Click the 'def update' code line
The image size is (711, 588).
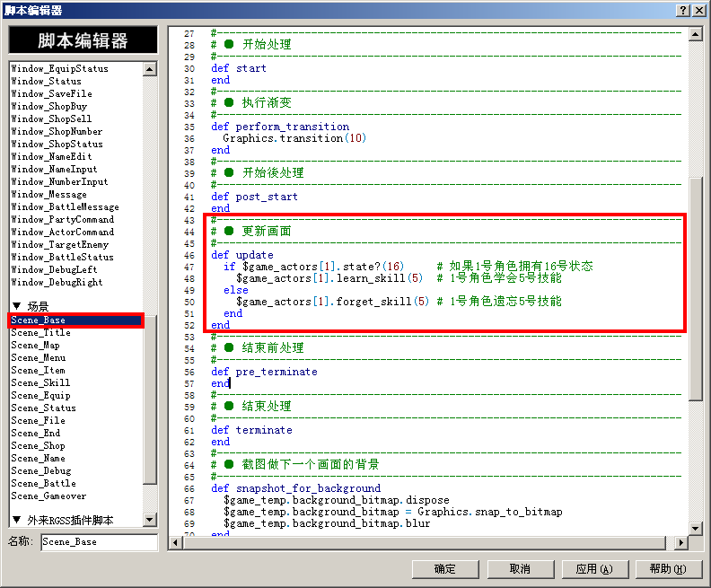point(242,255)
